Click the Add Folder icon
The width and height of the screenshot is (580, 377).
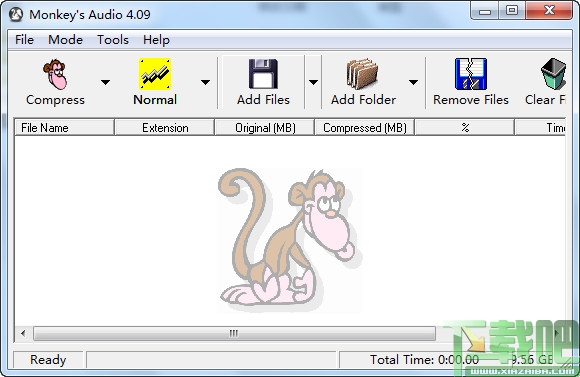pyautogui.click(x=362, y=74)
